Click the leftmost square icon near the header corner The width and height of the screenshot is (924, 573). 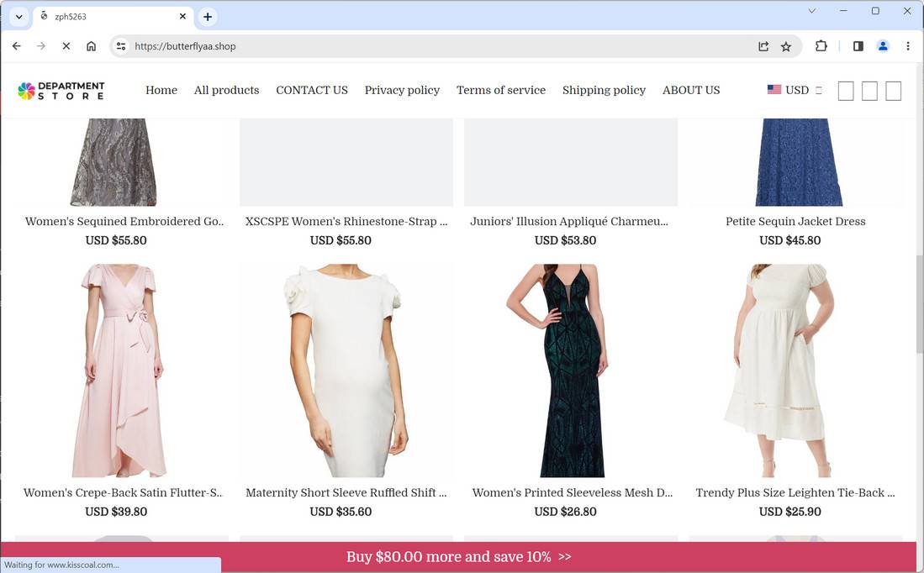(846, 91)
